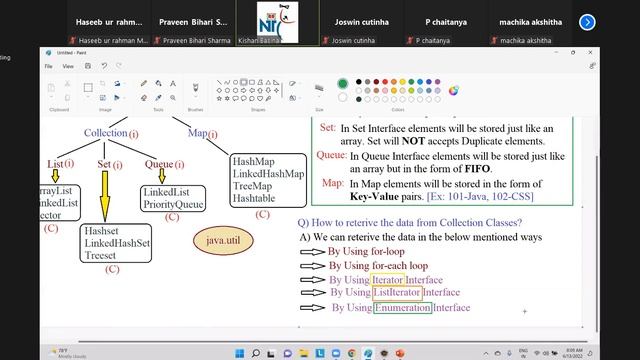Show hidden system tray icons chevron
This screenshot has width=640, height=360.
pyautogui.click(x=486, y=353)
